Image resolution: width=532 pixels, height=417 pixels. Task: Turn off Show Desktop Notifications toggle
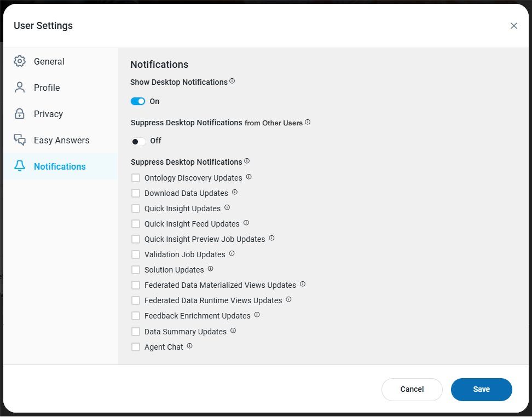(138, 101)
